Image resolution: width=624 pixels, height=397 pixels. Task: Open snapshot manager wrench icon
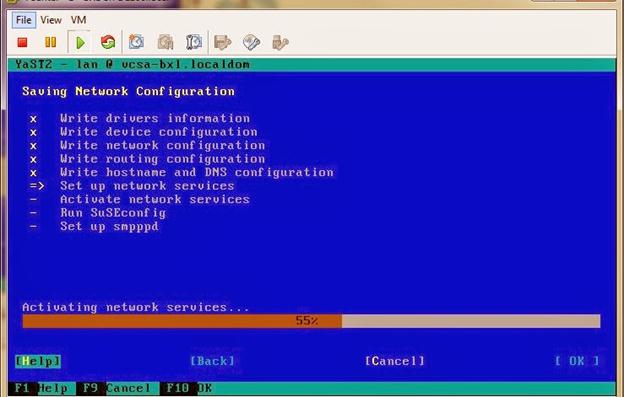(194, 42)
